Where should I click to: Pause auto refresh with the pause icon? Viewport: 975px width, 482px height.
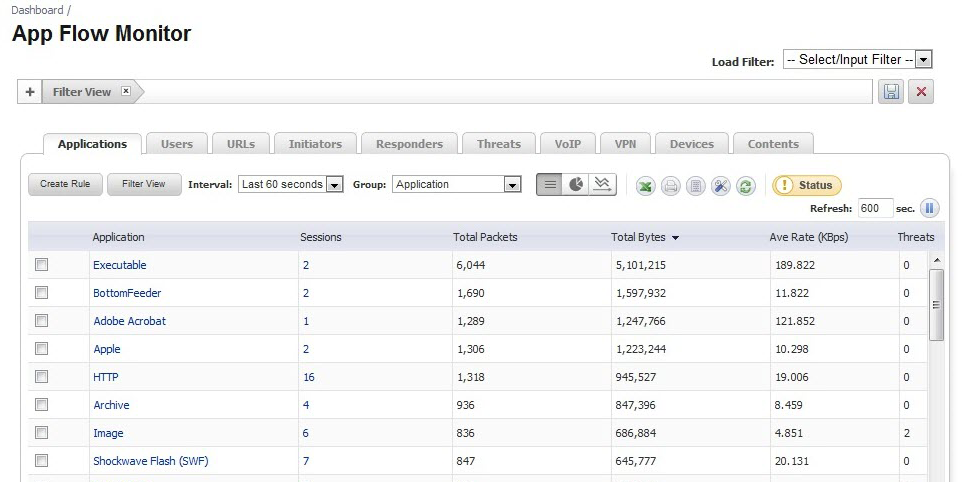click(930, 208)
